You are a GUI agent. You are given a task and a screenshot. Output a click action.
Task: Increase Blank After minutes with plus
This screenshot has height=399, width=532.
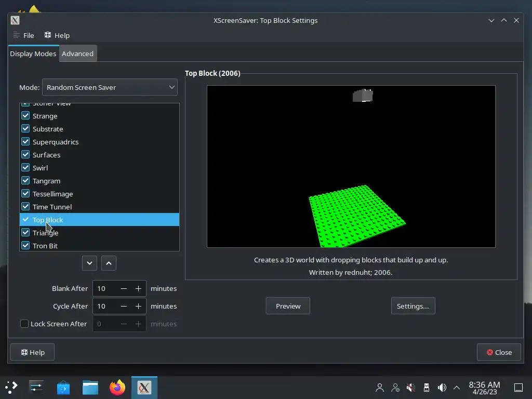pos(138,288)
